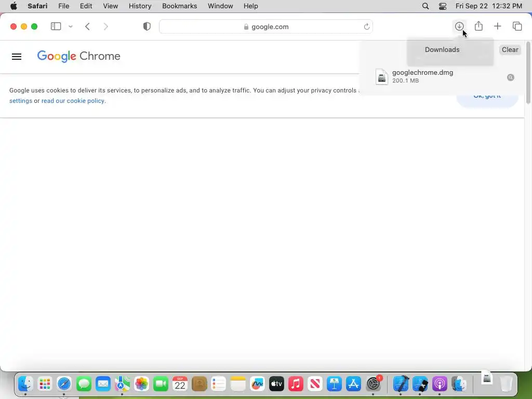Click the Google Chrome logo
532x399 pixels.
tap(79, 56)
